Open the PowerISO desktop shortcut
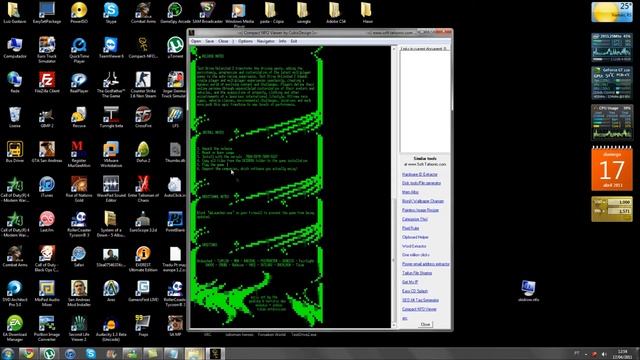 pos(79,13)
